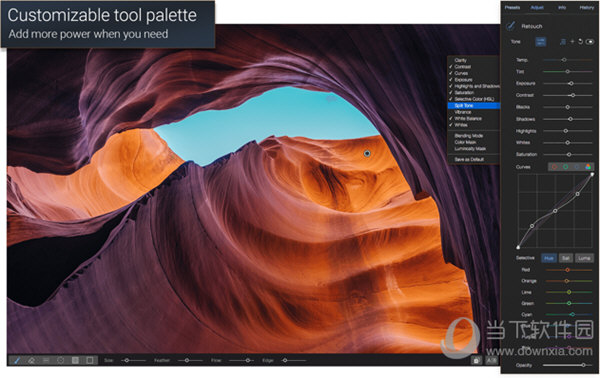Click the Blacks slider handle
The height and width of the screenshot is (378, 600).
click(x=568, y=107)
